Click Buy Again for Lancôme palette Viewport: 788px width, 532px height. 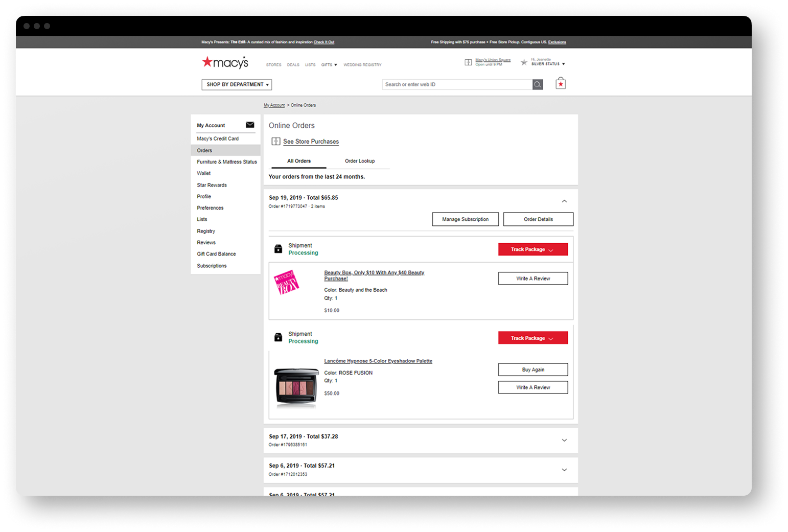pyautogui.click(x=533, y=369)
